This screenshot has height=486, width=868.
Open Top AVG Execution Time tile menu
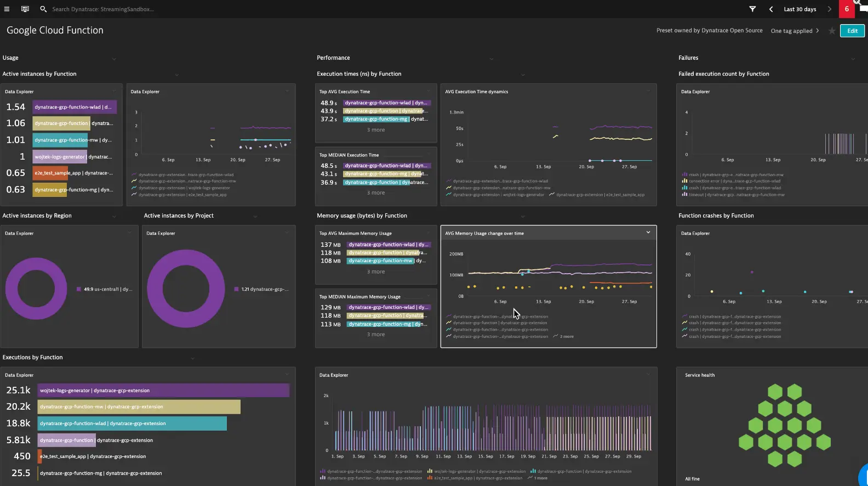[429, 91]
